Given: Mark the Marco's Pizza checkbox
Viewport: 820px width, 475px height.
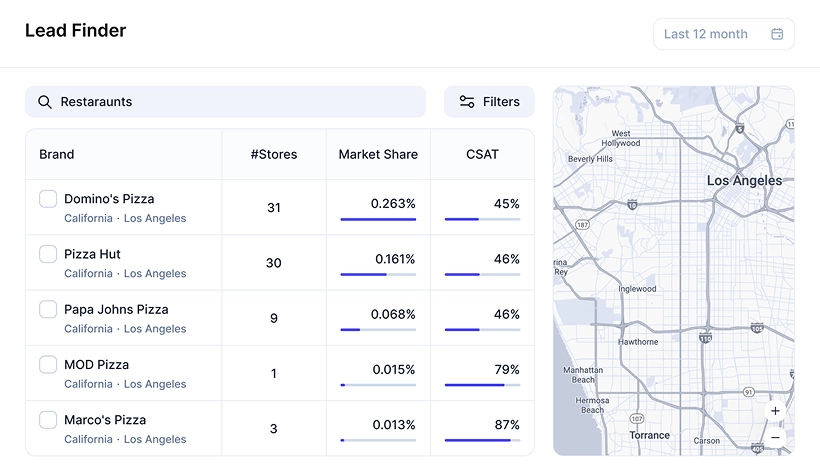Looking at the screenshot, I should 48,419.
